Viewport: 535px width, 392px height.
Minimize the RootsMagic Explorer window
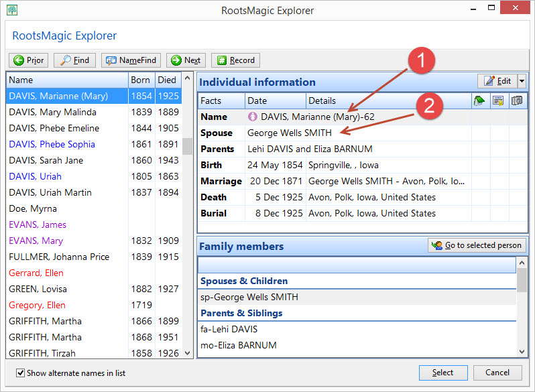coord(473,9)
